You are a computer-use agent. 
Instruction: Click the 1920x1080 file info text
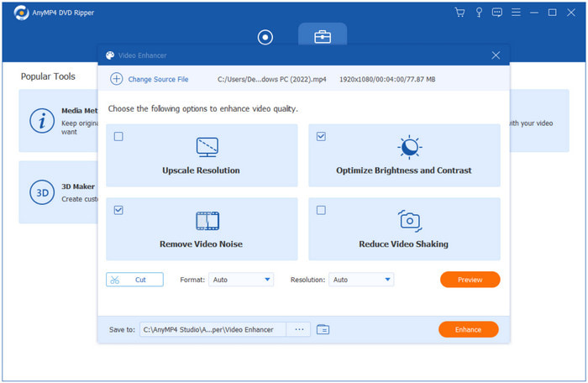pyautogui.click(x=387, y=79)
